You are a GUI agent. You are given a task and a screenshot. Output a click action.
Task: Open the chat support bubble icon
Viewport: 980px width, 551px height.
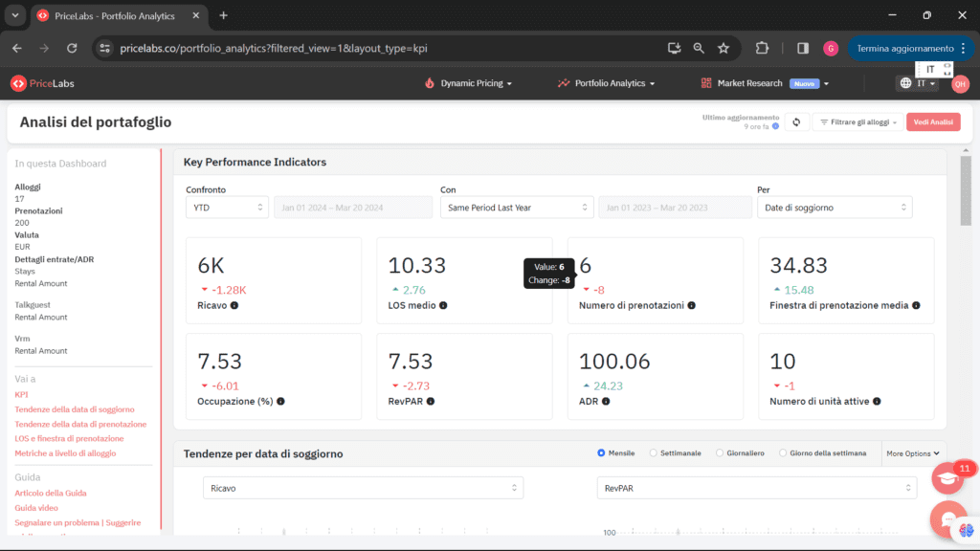click(947, 518)
